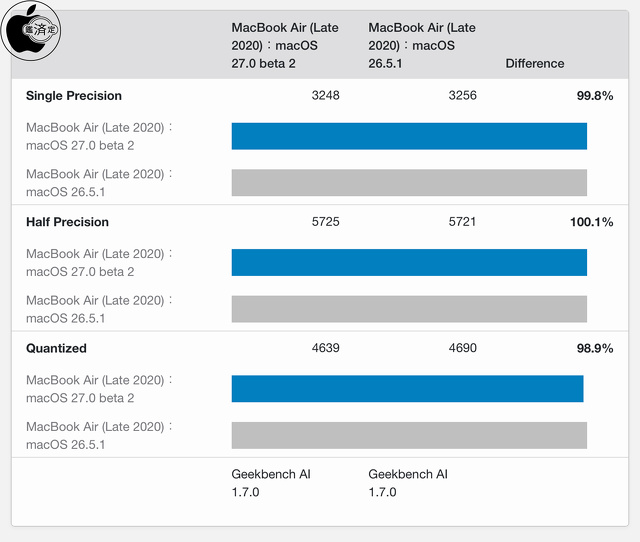Click the macOS 27.0 beta 2 label under Half Precision

99,262
